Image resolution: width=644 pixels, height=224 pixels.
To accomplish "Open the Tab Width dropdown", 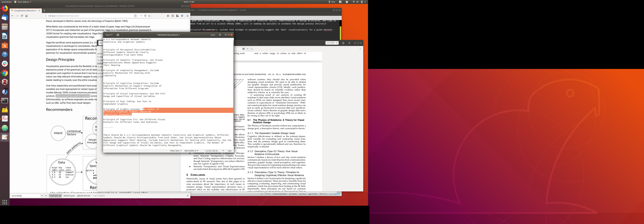I will (x=191, y=151).
